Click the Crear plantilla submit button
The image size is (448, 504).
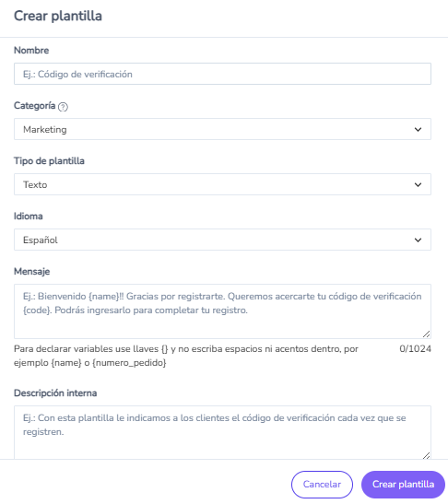404,485
